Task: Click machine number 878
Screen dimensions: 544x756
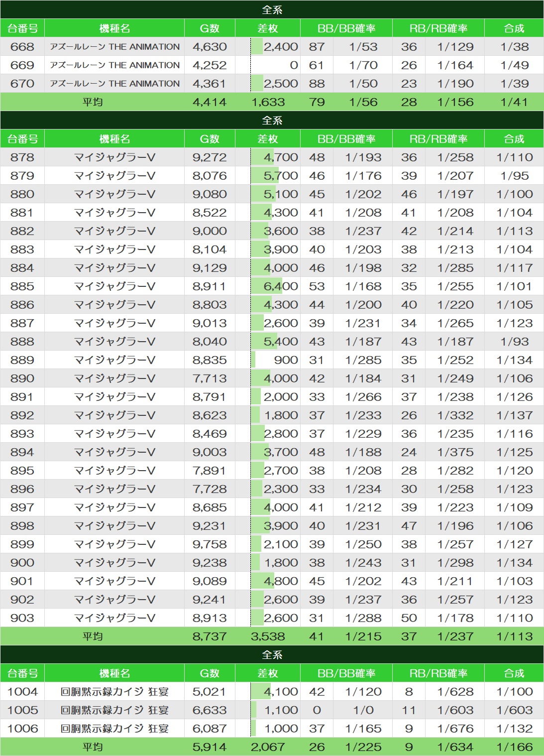Action: pyautogui.click(x=22, y=157)
